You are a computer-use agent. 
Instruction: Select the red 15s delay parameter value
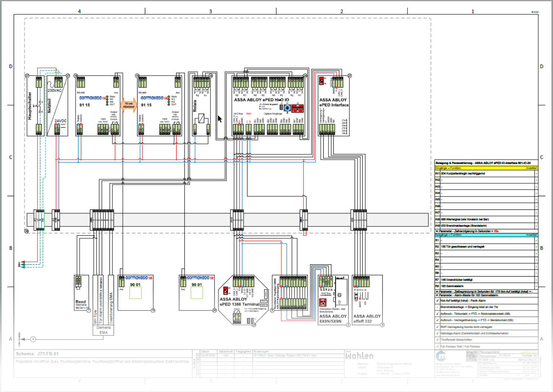click(x=496, y=231)
